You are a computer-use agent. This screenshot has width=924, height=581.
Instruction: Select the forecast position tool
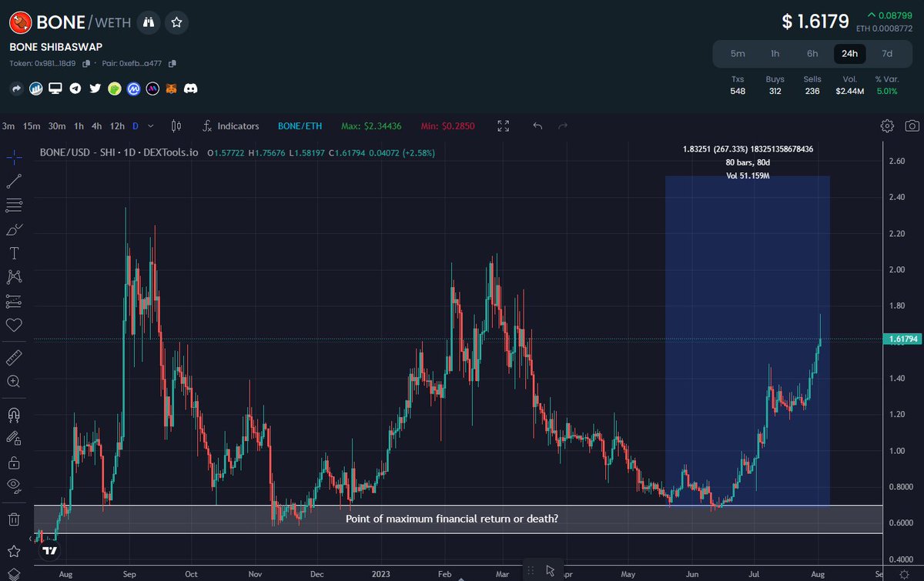click(14, 301)
